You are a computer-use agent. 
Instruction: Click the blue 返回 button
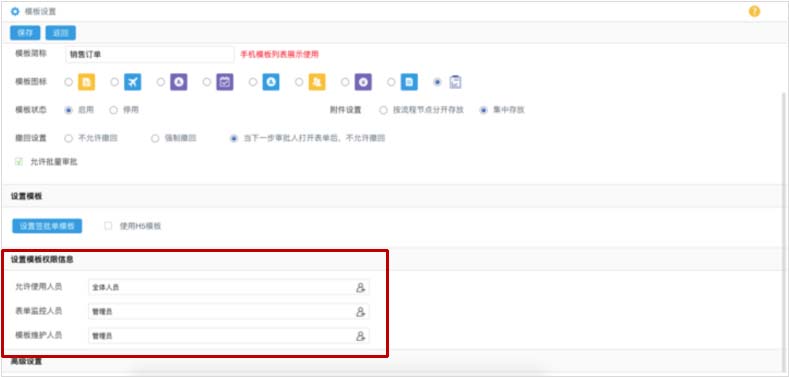coord(60,33)
